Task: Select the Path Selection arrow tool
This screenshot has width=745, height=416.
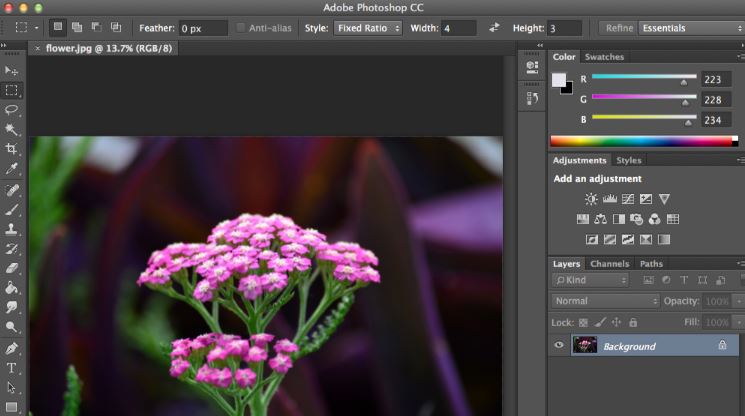Action: tap(11, 388)
